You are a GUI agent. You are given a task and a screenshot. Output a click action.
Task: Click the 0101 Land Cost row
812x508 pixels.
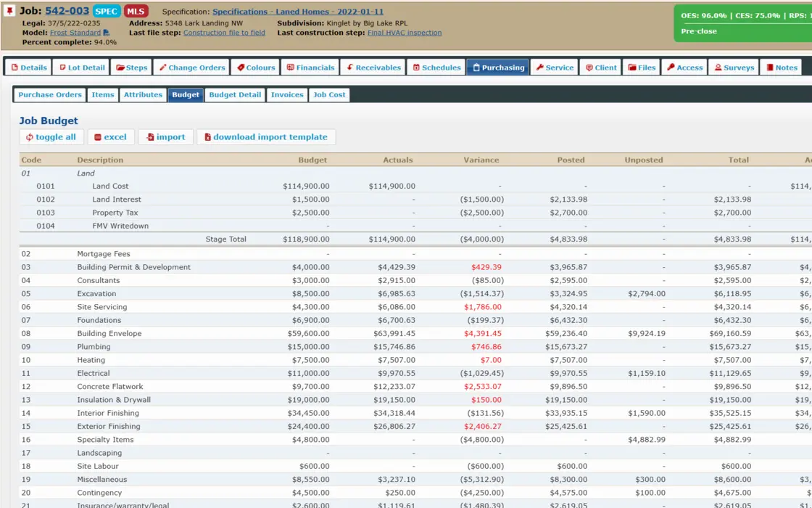pyautogui.click(x=415, y=186)
